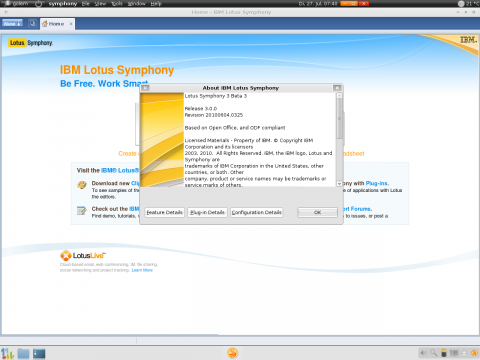
Task: Open the terminal taskbar icon
Action: [39, 353]
